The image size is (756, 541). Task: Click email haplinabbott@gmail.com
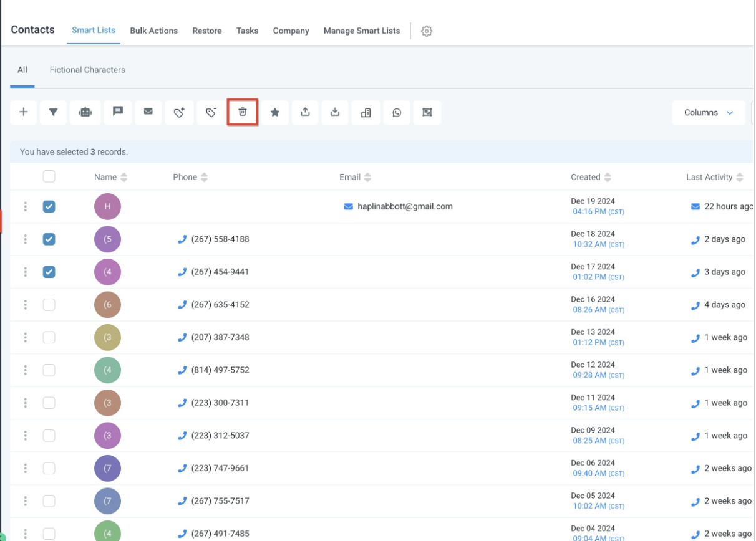point(405,206)
